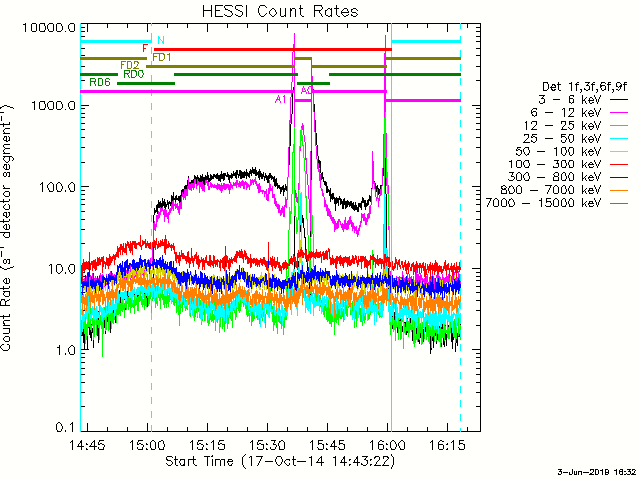Select the 1.0 y-axis tick label
This screenshot has height=480, width=640.
[66, 350]
